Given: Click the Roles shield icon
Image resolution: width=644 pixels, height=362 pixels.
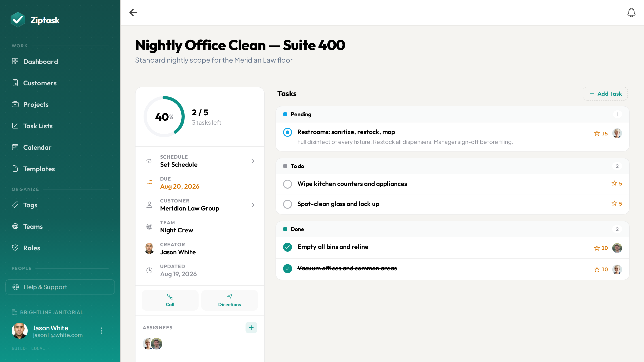Looking at the screenshot, I should point(15,248).
